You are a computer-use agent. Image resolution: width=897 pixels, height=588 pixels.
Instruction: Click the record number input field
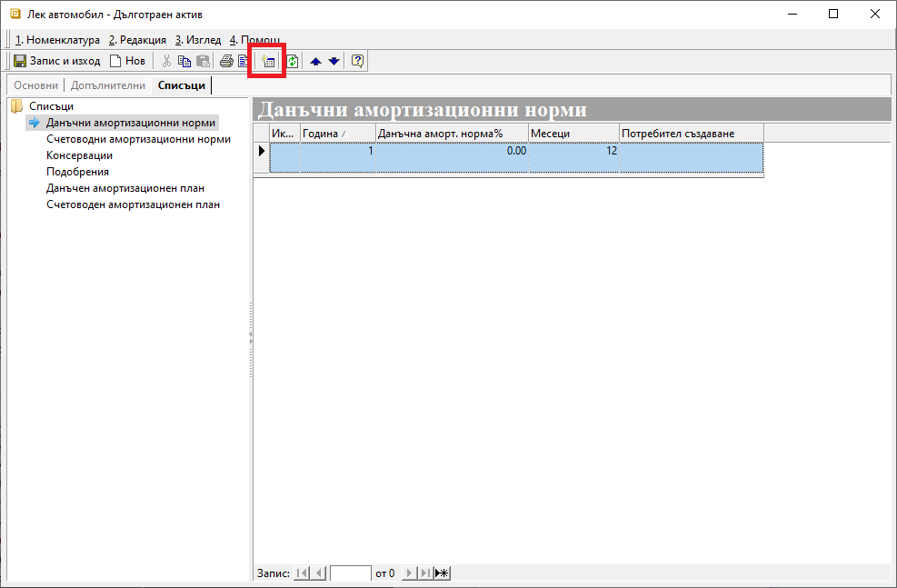click(x=350, y=573)
